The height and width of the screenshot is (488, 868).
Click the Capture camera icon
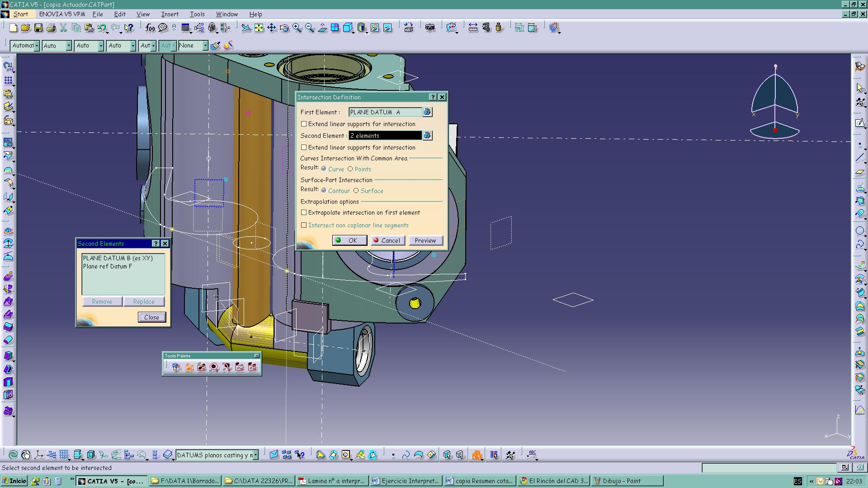click(430, 28)
